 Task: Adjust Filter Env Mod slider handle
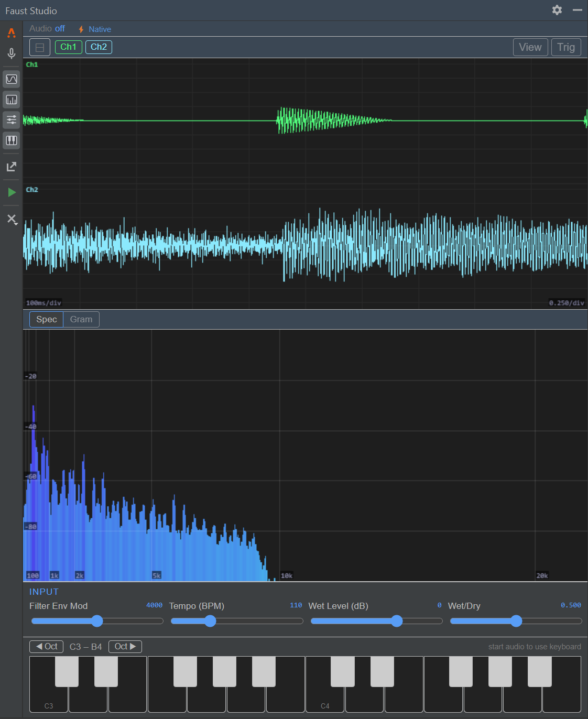tap(97, 621)
